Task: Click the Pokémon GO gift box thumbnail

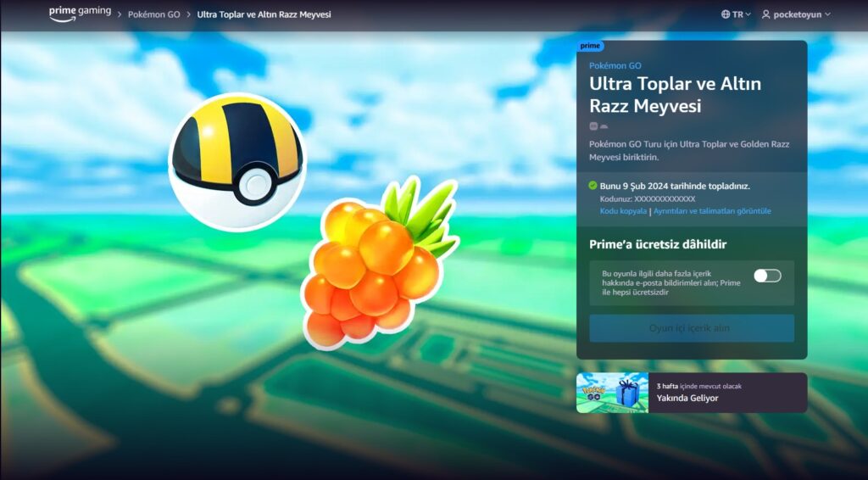Action: tap(612, 393)
